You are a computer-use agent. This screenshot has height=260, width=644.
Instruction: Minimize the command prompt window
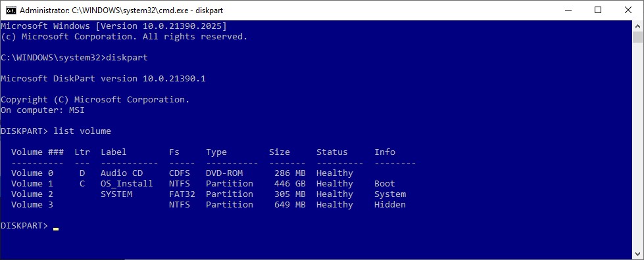(568, 11)
